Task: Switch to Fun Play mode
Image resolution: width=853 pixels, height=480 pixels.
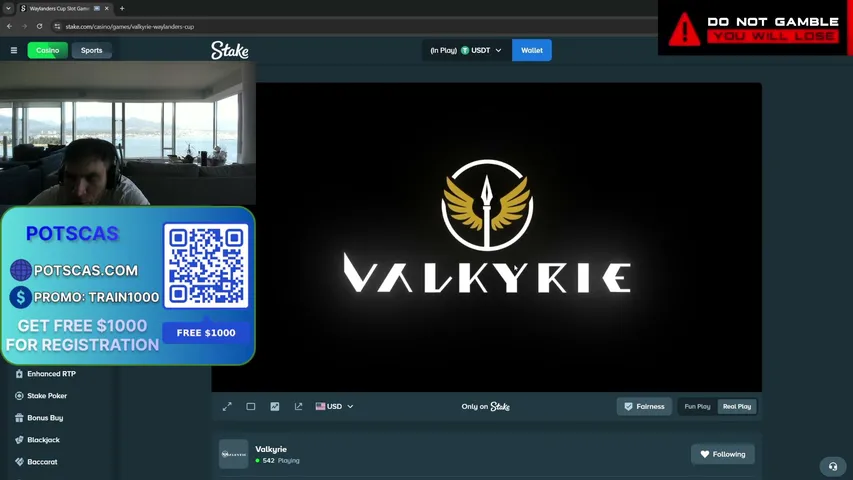Action: coord(697,407)
